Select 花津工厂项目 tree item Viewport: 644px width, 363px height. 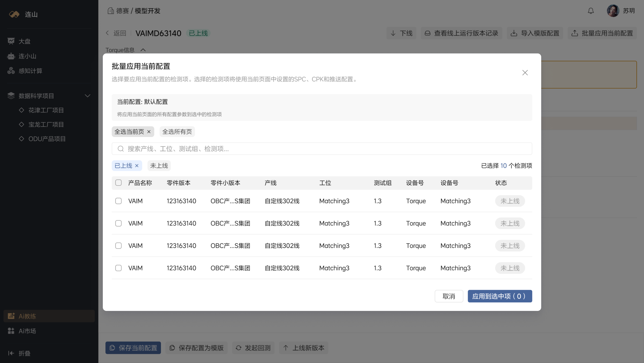point(46,110)
